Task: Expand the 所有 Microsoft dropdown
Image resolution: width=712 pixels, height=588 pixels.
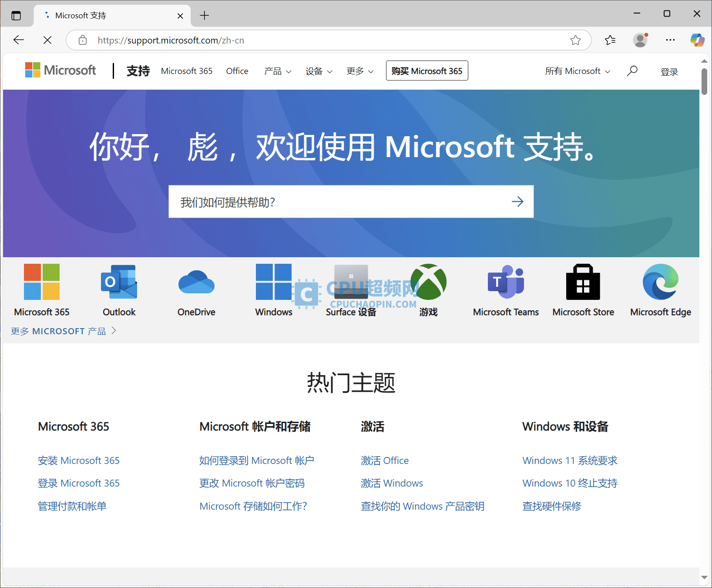Action: [x=578, y=71]
